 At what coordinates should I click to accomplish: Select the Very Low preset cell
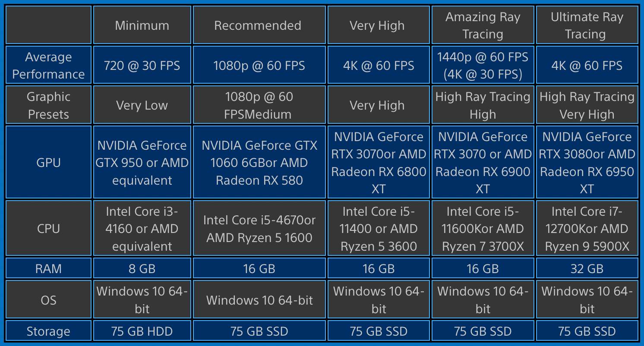pos(142,105)
